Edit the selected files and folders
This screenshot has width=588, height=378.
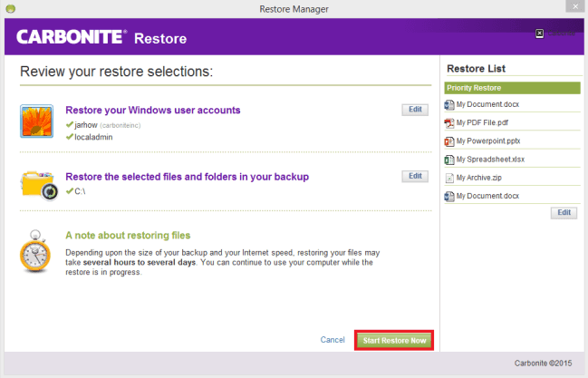[x=415, y=176]
